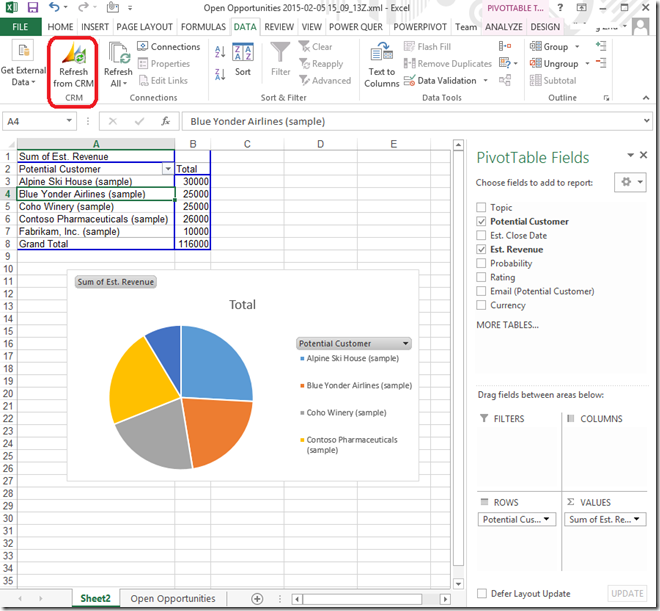
Task: Open the Potential Cus... ROWS field dropdown
Action: (x=546, y=519)
